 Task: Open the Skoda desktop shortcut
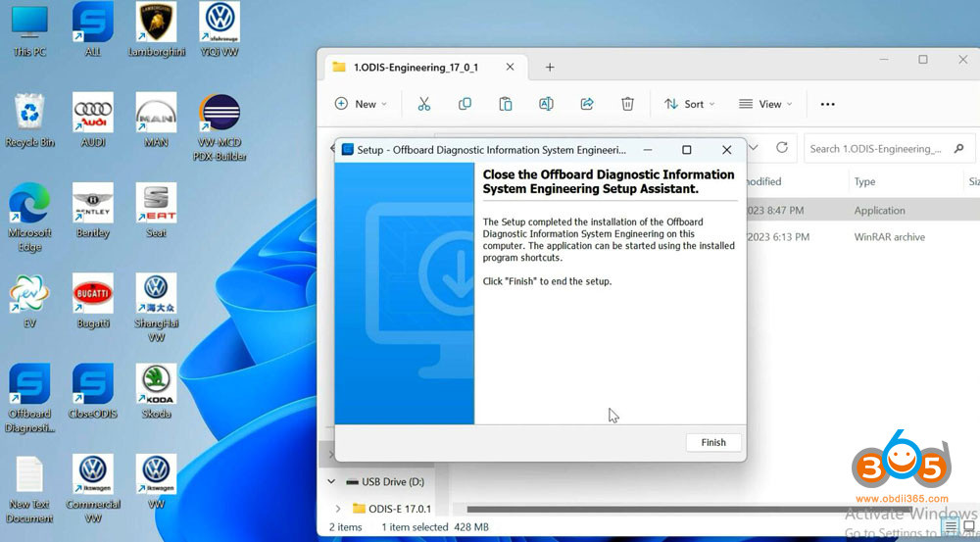tap(156, 385)
